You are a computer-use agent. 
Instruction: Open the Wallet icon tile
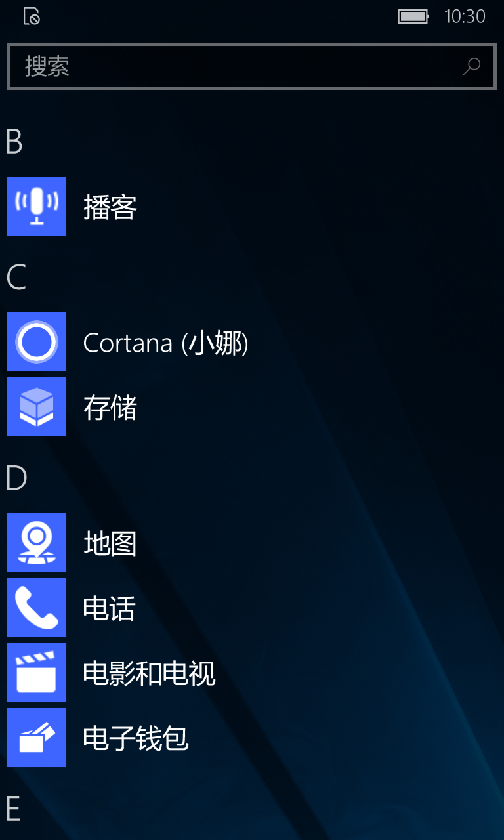37,738
